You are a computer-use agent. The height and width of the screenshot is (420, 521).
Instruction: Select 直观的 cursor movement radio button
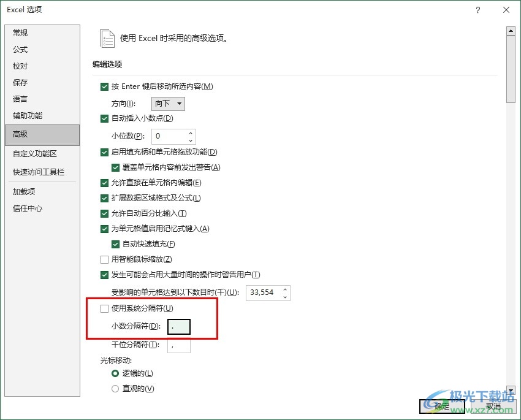click(x=115, y=389)
